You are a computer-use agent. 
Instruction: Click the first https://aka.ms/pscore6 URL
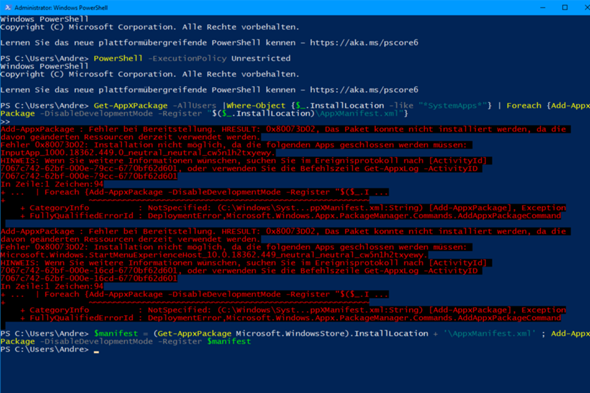tap(364, 43)
